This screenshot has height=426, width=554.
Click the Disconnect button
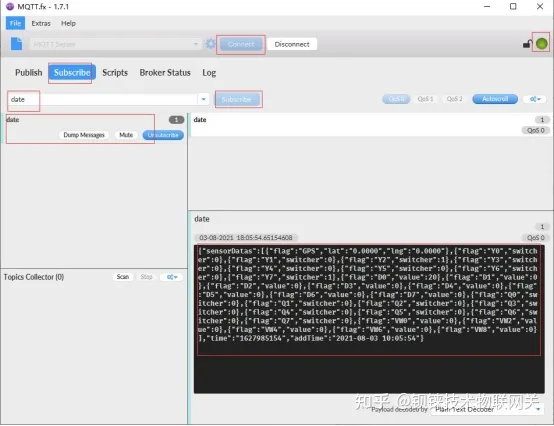pyautogui.click(x=292, y=44)
